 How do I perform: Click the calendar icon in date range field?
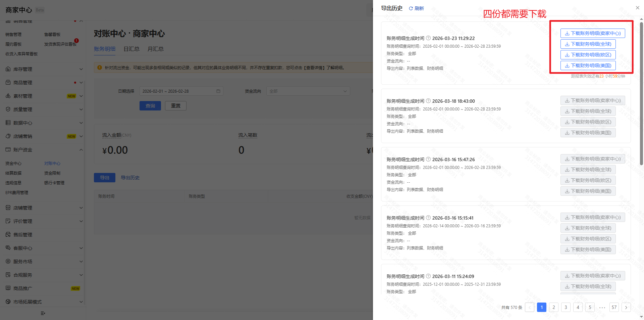218,91
